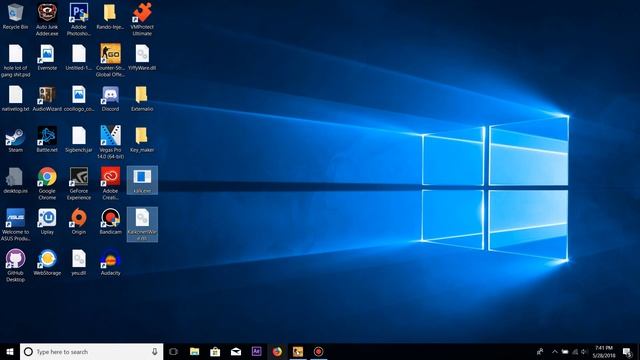Select the Bandicam desktop shortcut

tap(110, 222)
